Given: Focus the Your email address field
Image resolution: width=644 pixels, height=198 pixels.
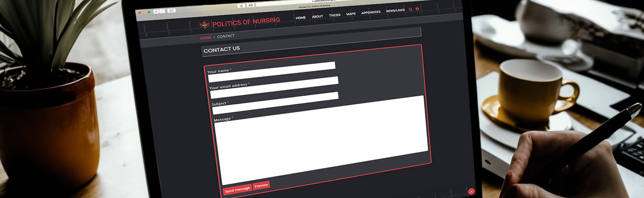Looking at the screenshot, I should pyautogui.click(x=274, y=88).
